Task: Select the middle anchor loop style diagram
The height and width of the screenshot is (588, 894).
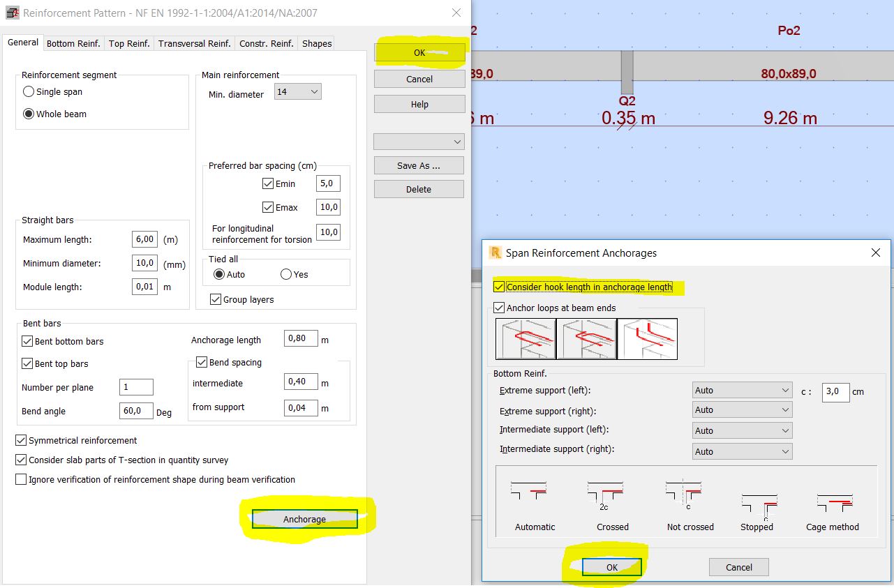Action: 586,339
